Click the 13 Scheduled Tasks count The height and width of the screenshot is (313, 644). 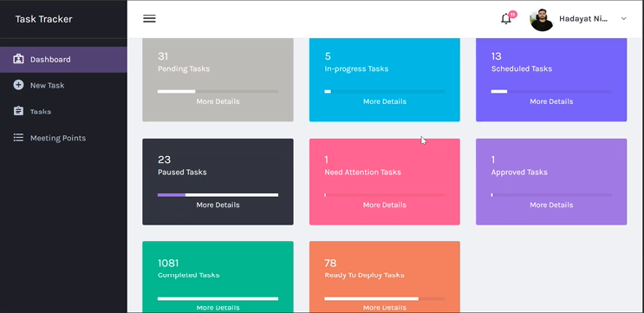pyautogui.click(x=496, y=56)
